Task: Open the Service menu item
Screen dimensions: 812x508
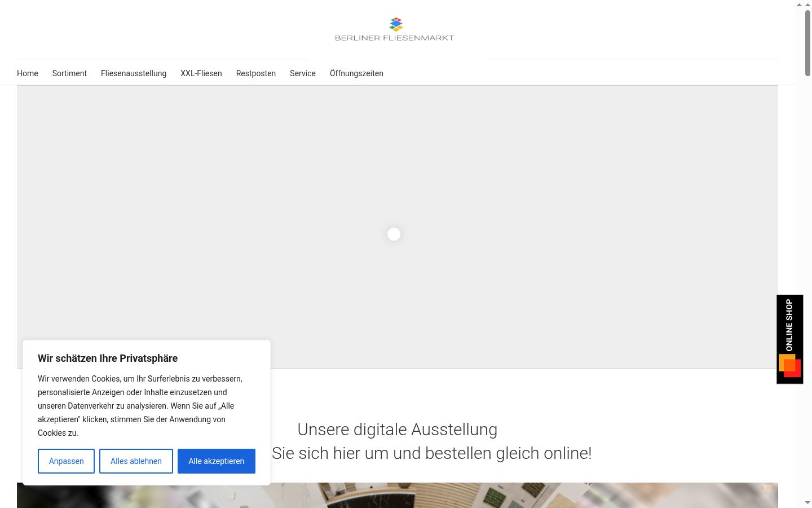Action: (x=303, y=73)
